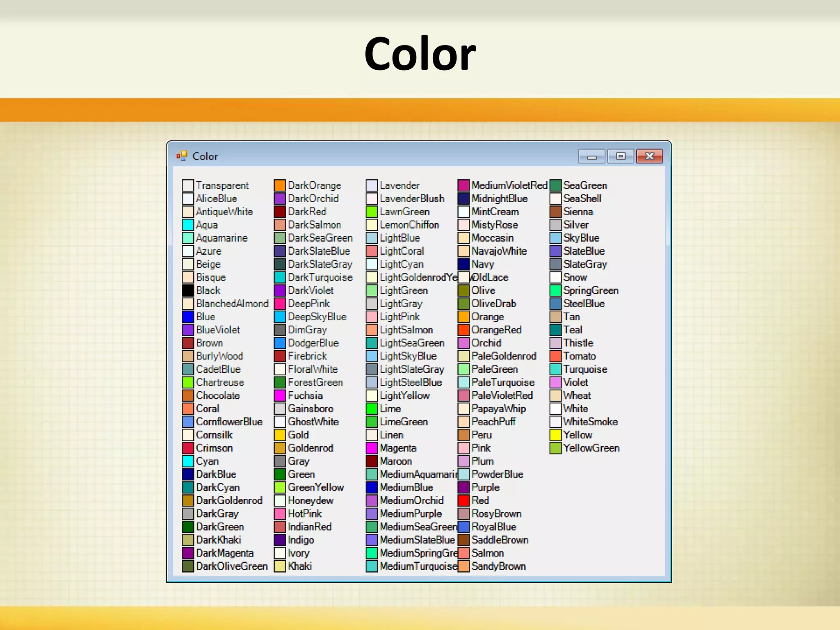Pick the MediumVioletRed color swatch

(463, 185)
